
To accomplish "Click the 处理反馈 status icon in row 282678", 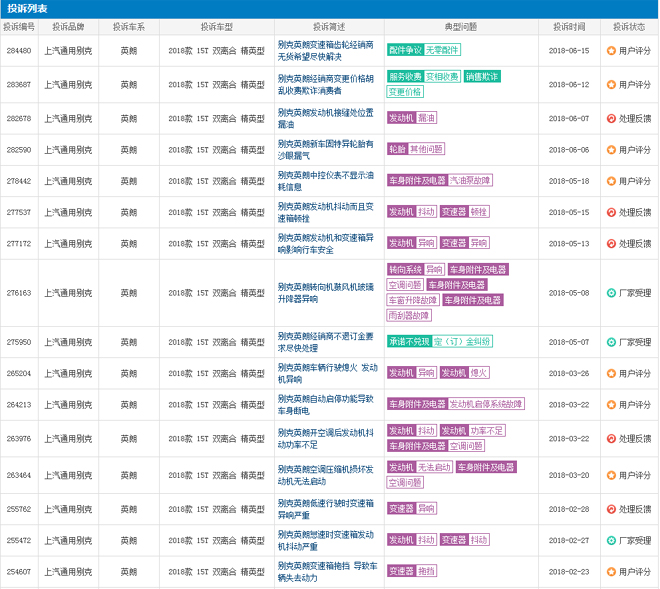I will [x=611, y=119].
